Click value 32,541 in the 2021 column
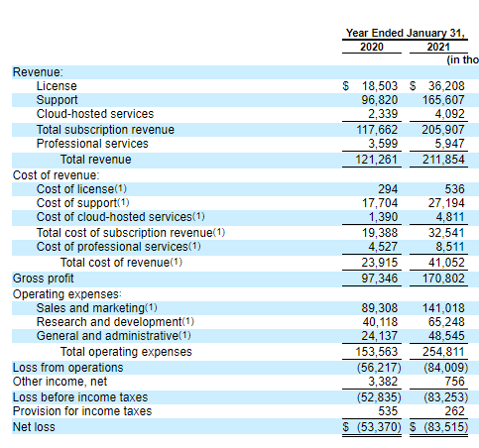Viewport: 479px width, 448px height. point(446,233)
